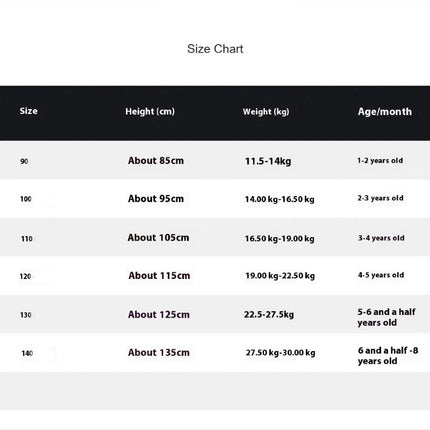Click the 14.00kg-16.50kg weight cell
430x430 pixels.
(x=280, y=199)
